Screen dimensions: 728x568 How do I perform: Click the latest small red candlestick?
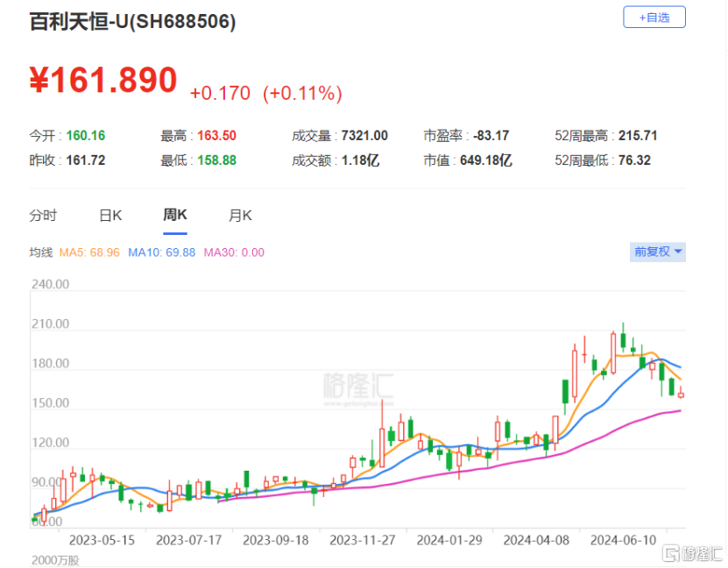pos(681,394)
